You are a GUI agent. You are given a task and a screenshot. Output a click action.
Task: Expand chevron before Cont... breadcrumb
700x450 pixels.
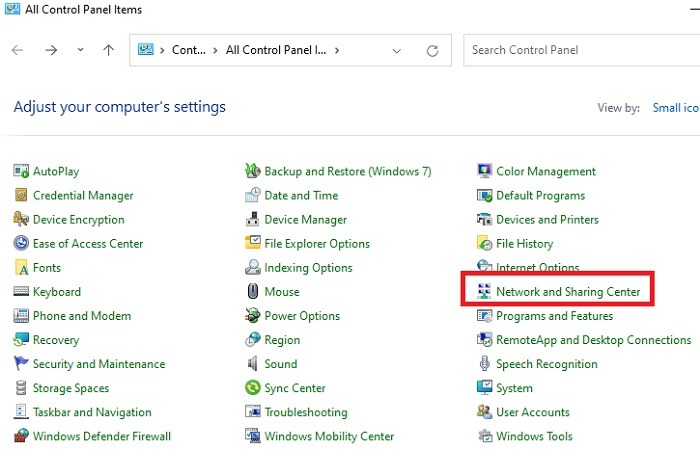162,50
